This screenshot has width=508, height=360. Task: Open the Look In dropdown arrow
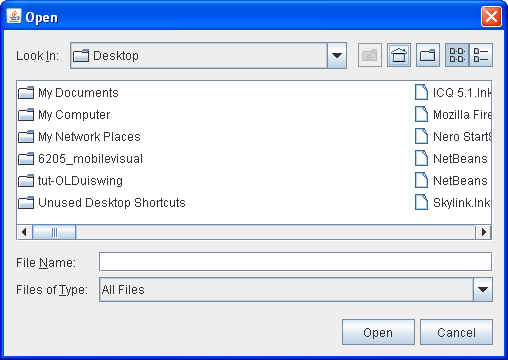click(x=337, y=56)
